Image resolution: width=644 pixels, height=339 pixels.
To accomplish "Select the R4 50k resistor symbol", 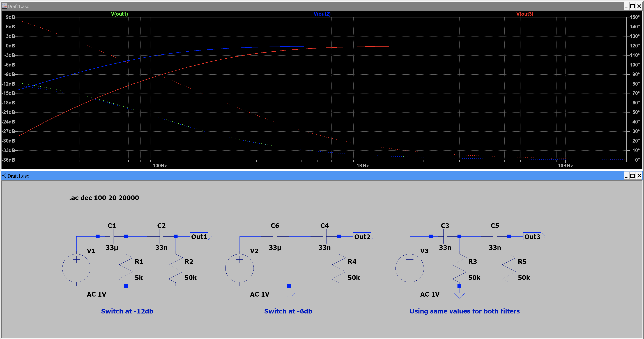I will pyautogui.click(x=339, y=268).
